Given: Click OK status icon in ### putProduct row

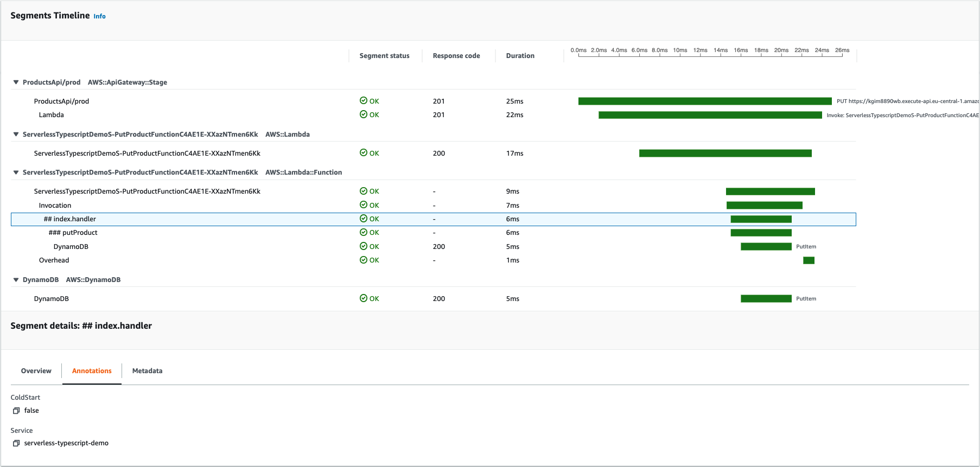Looking at the screenshot, I should [364, 232].
